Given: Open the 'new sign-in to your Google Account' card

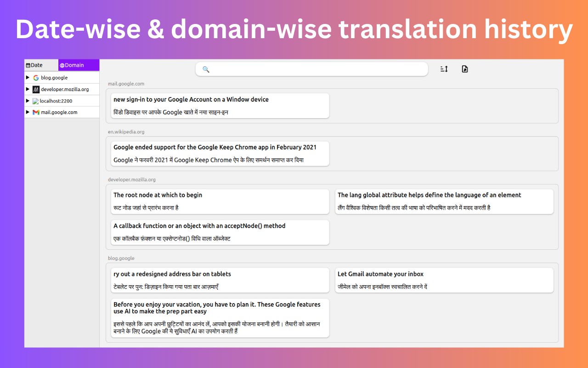Looking at the screenshot, I should (x=220, y=106).
